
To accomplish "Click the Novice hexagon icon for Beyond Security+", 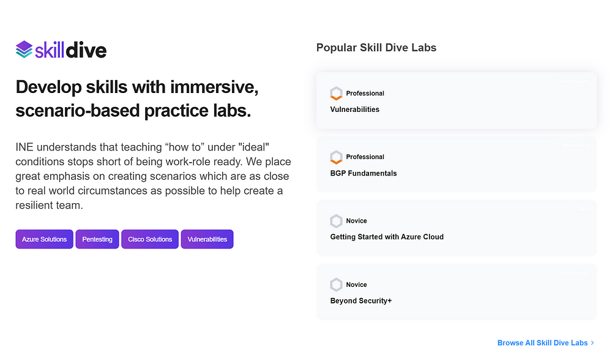I will point(336,285).
